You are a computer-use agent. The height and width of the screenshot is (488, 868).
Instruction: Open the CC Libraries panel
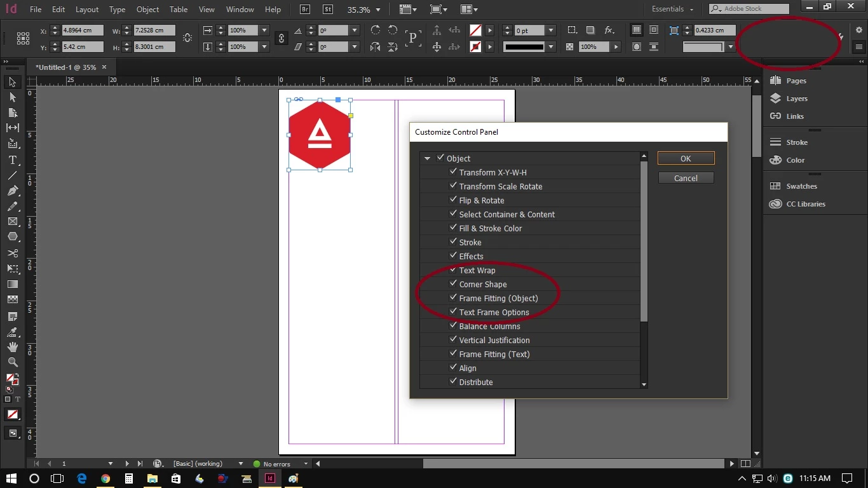[797, 204]
